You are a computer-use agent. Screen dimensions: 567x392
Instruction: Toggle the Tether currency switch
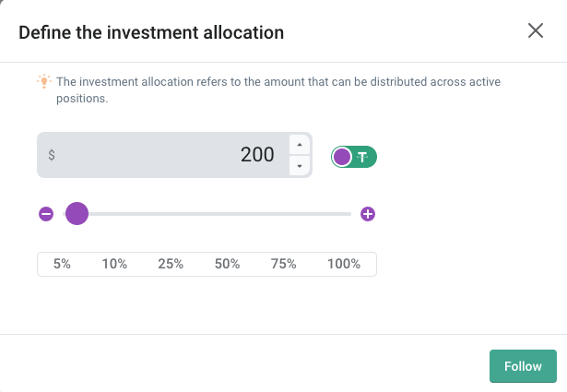click(x=354, y=157)
